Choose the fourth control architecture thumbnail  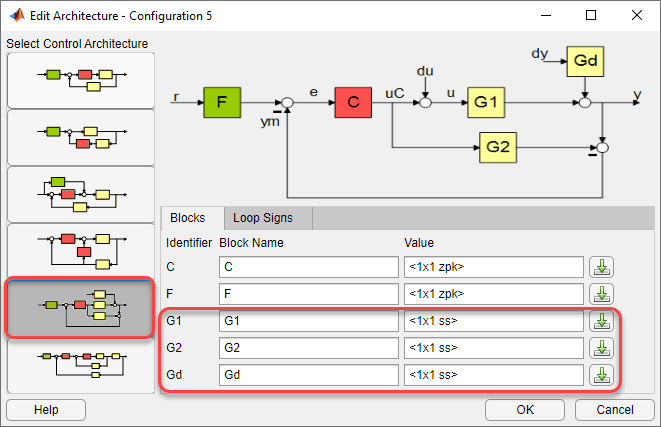(x=81, y=251)
